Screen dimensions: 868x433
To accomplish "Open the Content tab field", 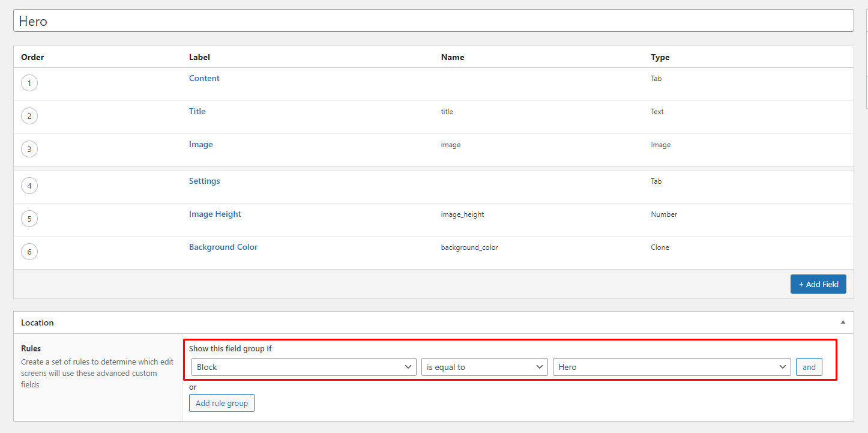I will point(204,78).
